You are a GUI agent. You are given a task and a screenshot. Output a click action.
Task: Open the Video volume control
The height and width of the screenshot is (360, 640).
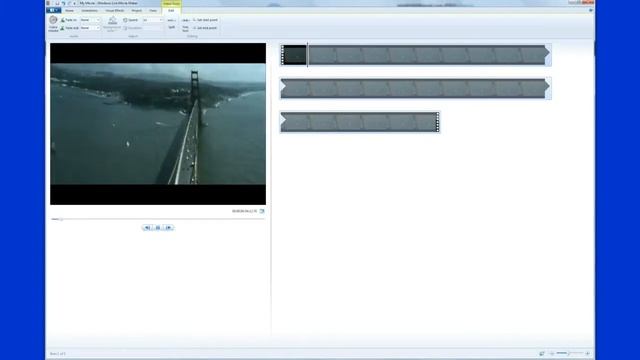point(53,24)
